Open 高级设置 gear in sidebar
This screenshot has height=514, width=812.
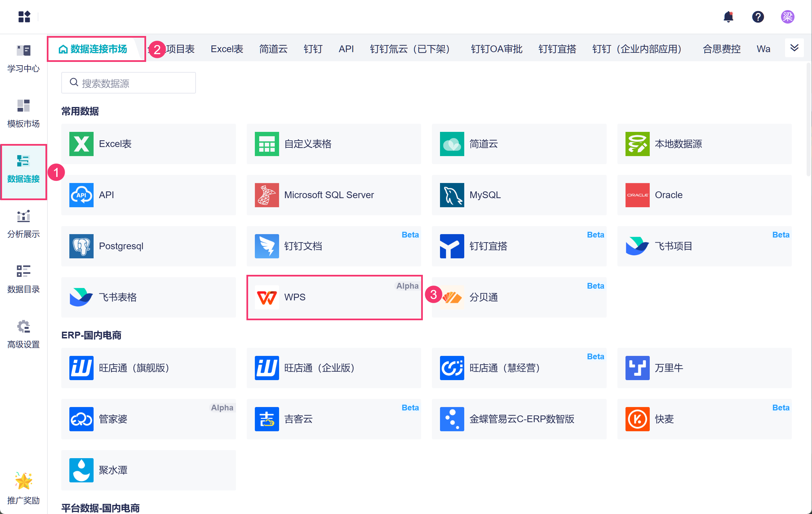[23, 334]
